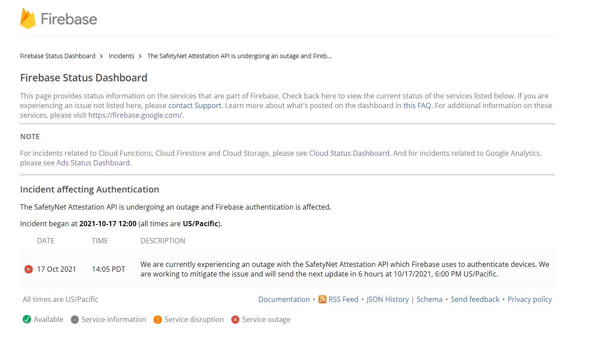Click the NOTE heading
598x364 pixels.
[x=30, y=136]
